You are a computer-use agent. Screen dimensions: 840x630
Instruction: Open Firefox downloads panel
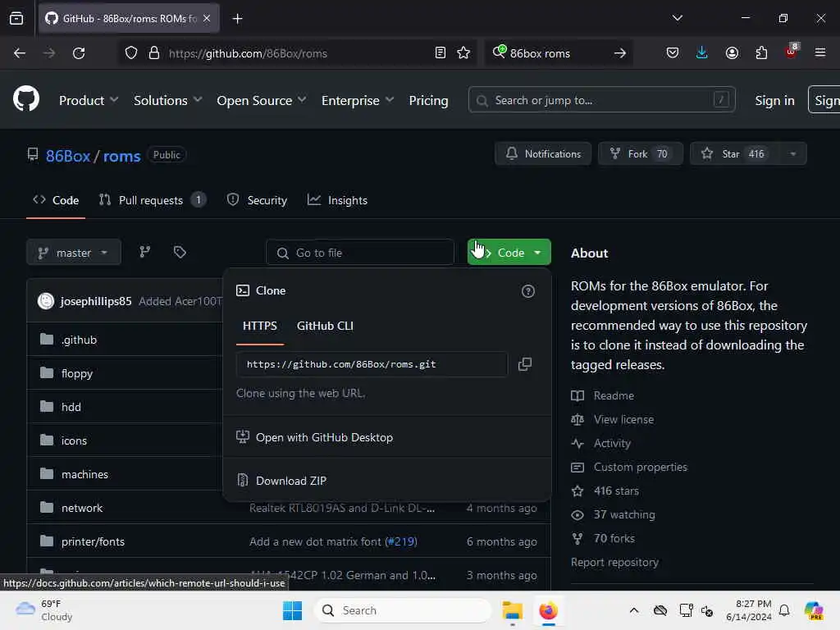point(702,53)
